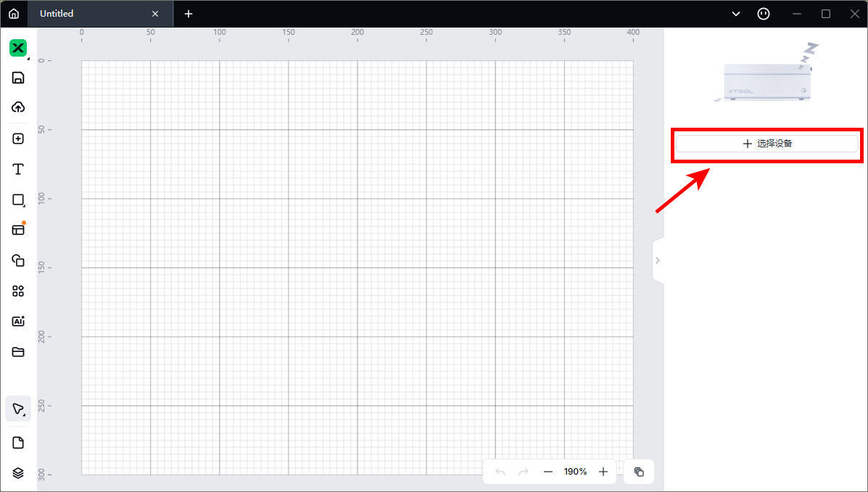Image resolution: width=868 pixels, height=492 pixels.
Task: Go to the home screen icon
Action: [14, 14]
